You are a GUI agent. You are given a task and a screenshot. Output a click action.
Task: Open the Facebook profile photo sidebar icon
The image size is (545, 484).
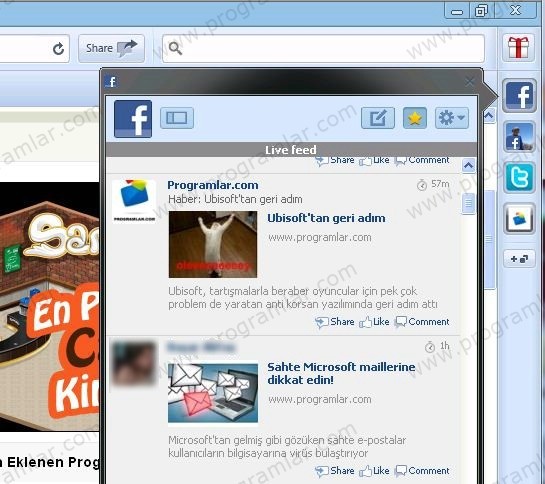(x=519, y=137)
